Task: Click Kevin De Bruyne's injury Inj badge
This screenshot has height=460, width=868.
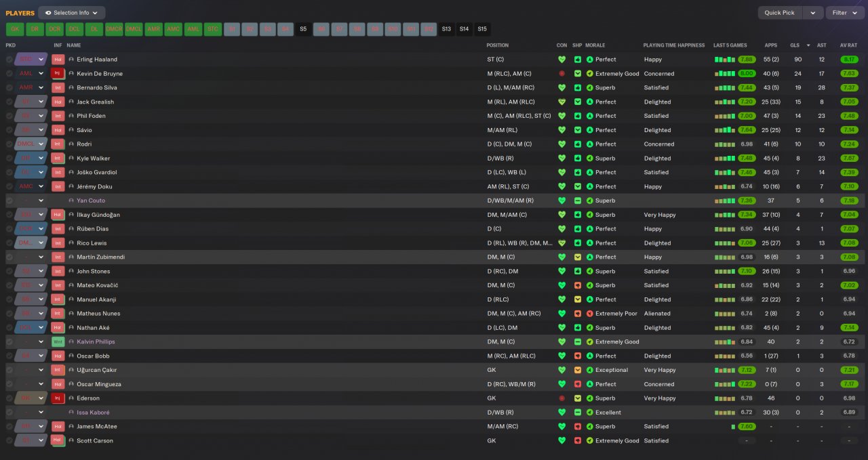Action: click(58, 73)
